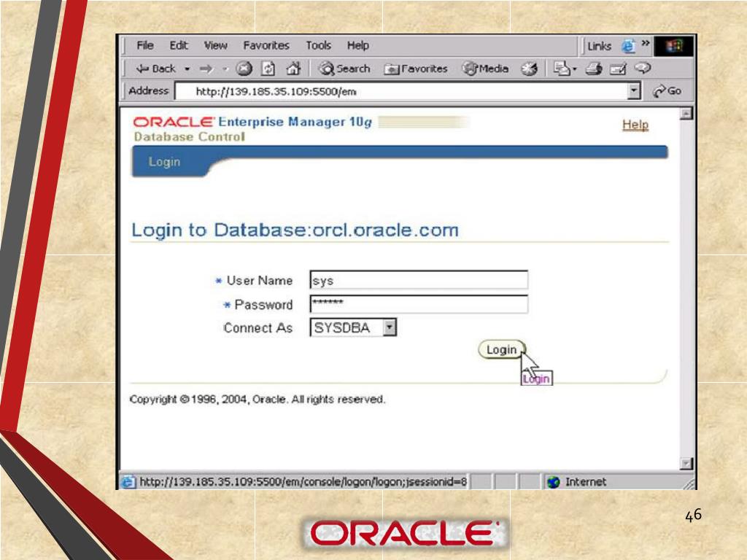Viewport: 747px width, 560px height.
Task: Click the copyright text line
Action: tap(258, 399)
